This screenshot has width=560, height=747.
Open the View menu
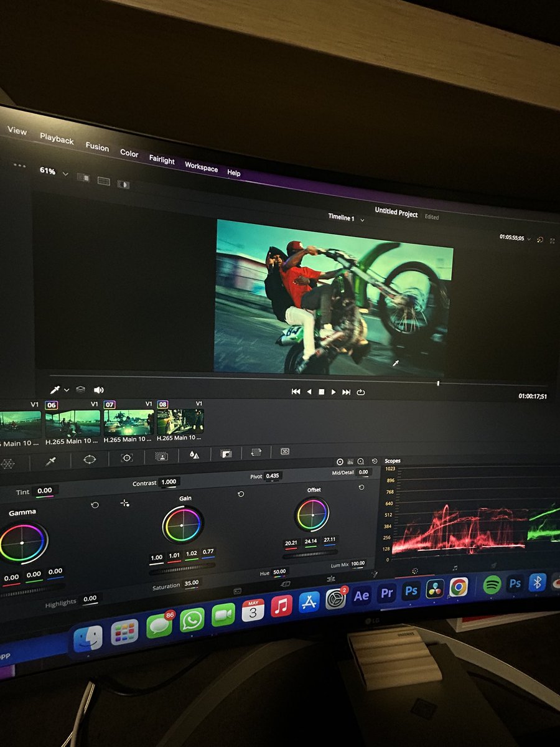click(x=17, y=131)
